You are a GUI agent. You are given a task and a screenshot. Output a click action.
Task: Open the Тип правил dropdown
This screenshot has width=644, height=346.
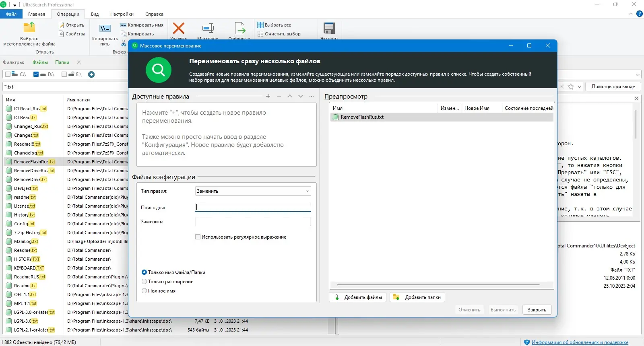point(253,191)
